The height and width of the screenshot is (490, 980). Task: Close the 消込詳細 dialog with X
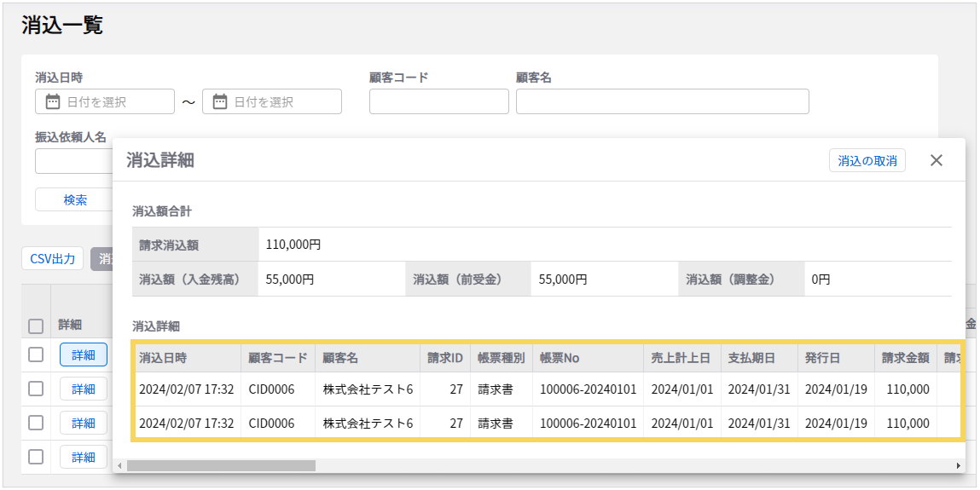(936, 160)
